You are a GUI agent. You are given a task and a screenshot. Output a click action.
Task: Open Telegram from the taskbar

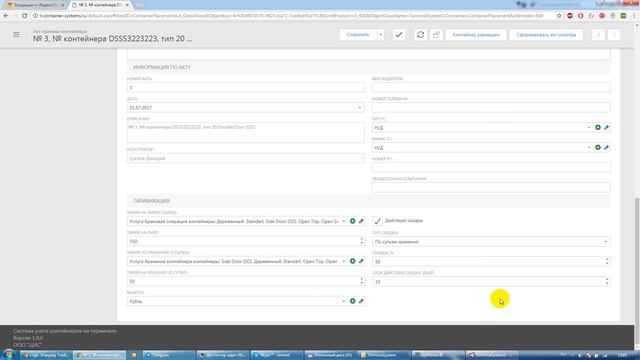(169, 355)
